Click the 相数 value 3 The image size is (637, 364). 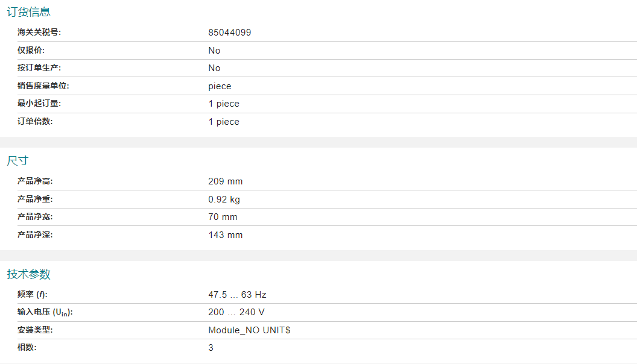pos(211,347)
